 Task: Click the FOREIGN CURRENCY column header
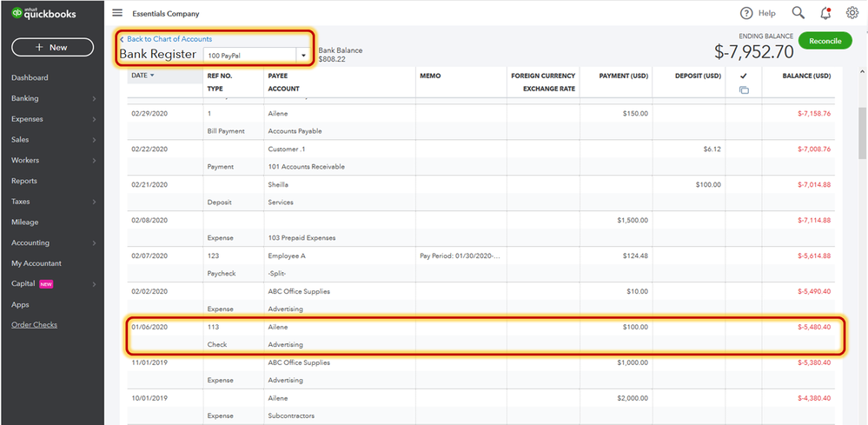click(543, 76)
